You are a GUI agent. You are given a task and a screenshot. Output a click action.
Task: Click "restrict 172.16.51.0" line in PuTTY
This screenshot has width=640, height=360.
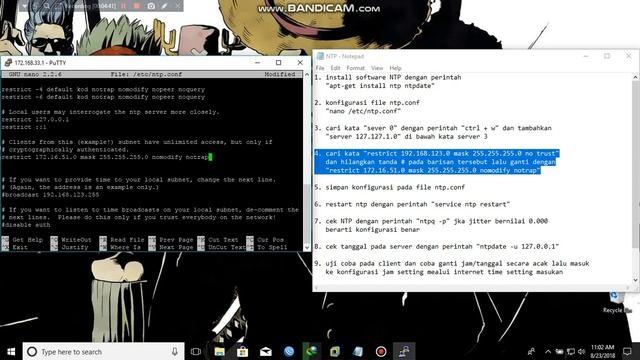click(x=105, y=157)
